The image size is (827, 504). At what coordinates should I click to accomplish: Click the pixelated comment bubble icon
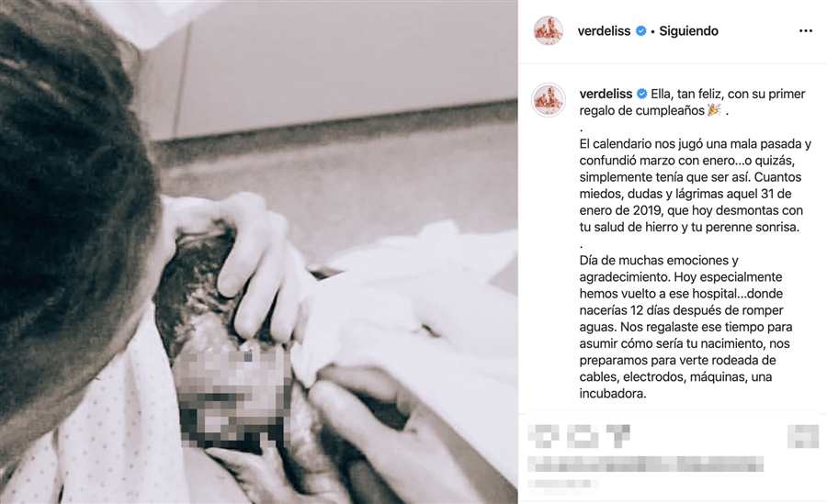(583, 436)
